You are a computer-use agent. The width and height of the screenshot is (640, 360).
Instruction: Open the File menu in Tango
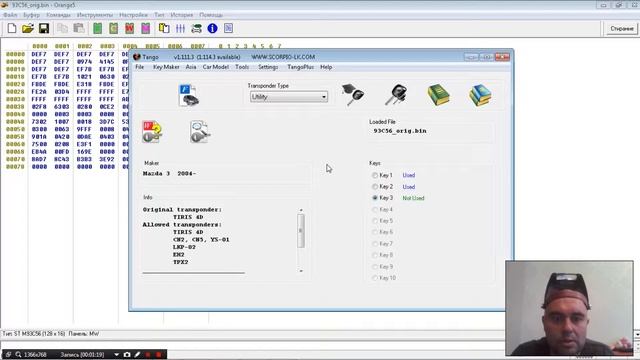pos(140,67)
